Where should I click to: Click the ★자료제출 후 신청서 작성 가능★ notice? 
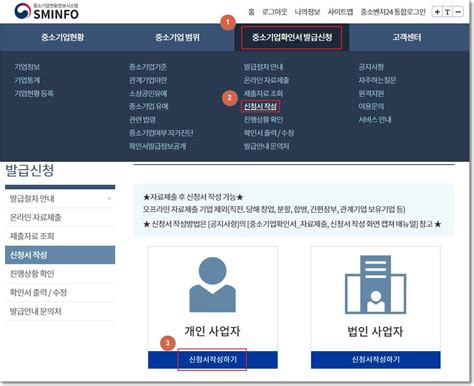193,197
